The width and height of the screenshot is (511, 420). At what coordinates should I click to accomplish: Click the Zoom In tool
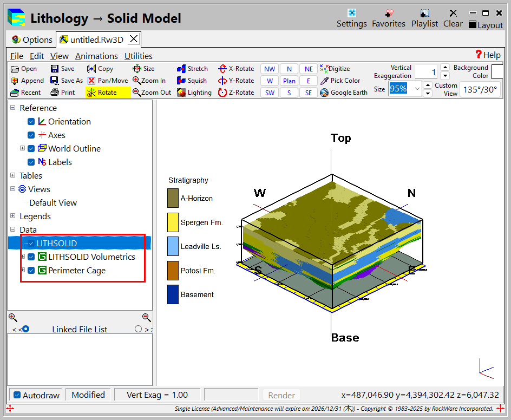[149, 81]
